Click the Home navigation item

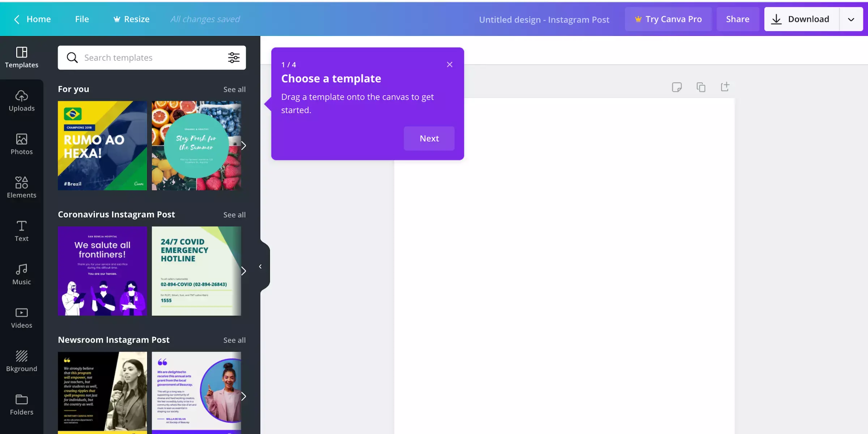point(39,19)
